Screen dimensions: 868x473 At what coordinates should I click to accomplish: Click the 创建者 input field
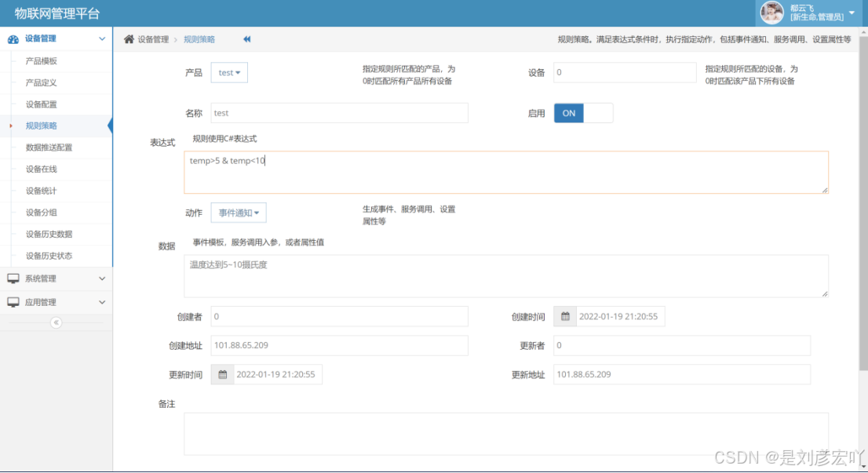pos(339,316)
